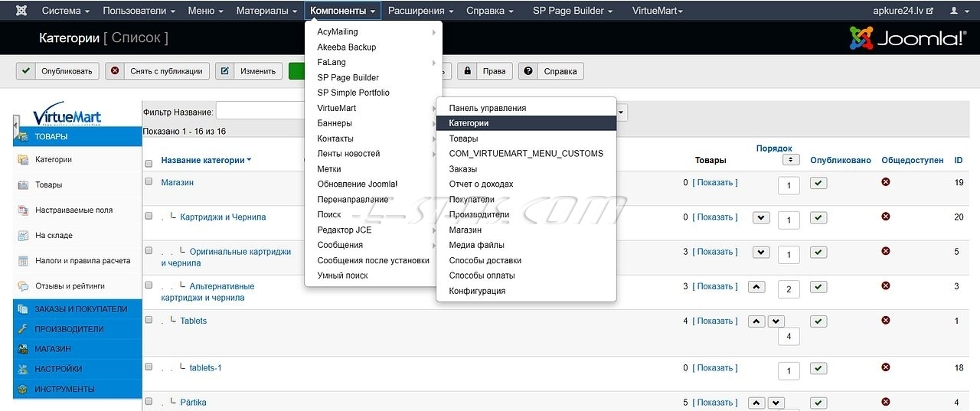Check the box for Альтернативные картриджи
980x411 pixels.
pyautogui.click(x=149, y=285)
